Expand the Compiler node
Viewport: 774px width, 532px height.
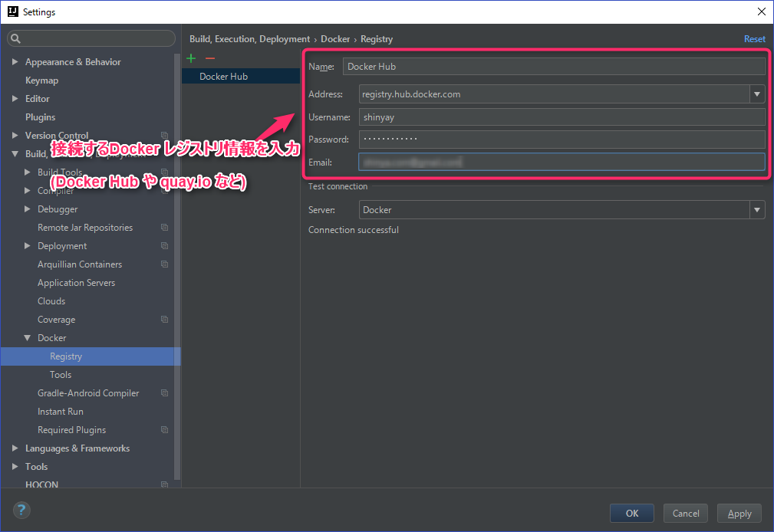tap(27, 191)
